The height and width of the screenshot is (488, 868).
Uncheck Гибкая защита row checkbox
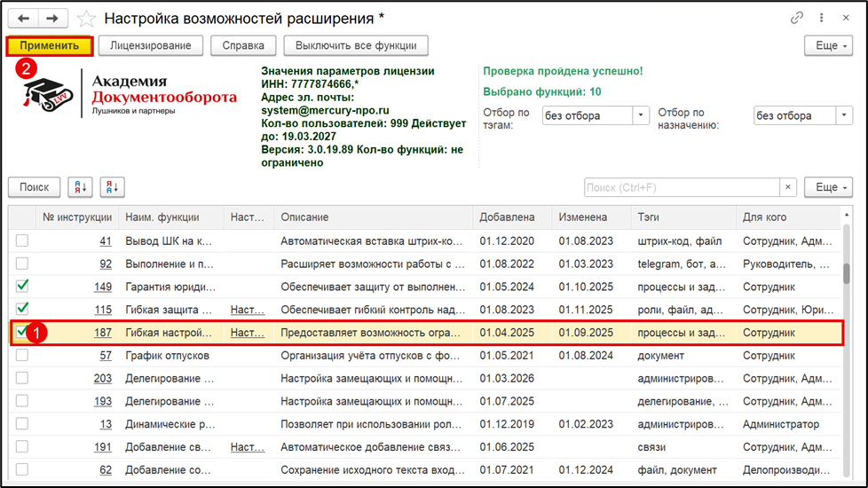[22, 309]
